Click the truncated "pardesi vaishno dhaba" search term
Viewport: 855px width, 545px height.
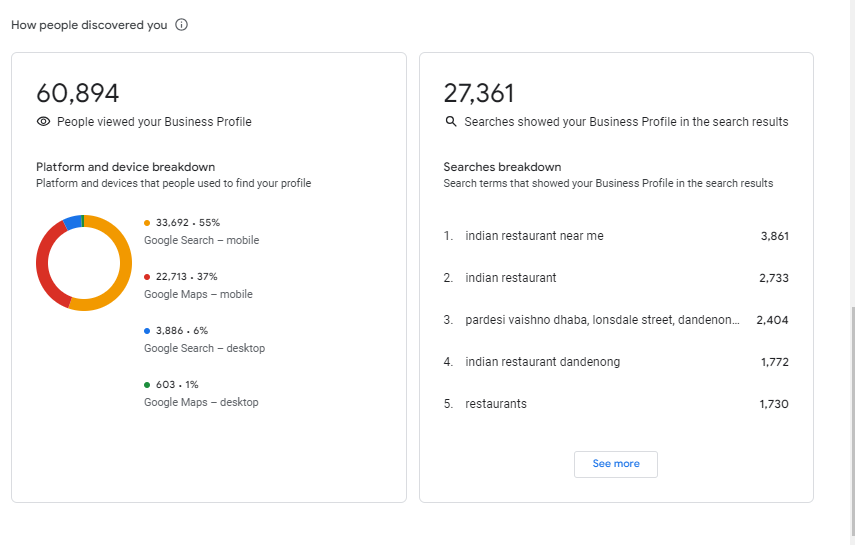(x=602, y=320)
